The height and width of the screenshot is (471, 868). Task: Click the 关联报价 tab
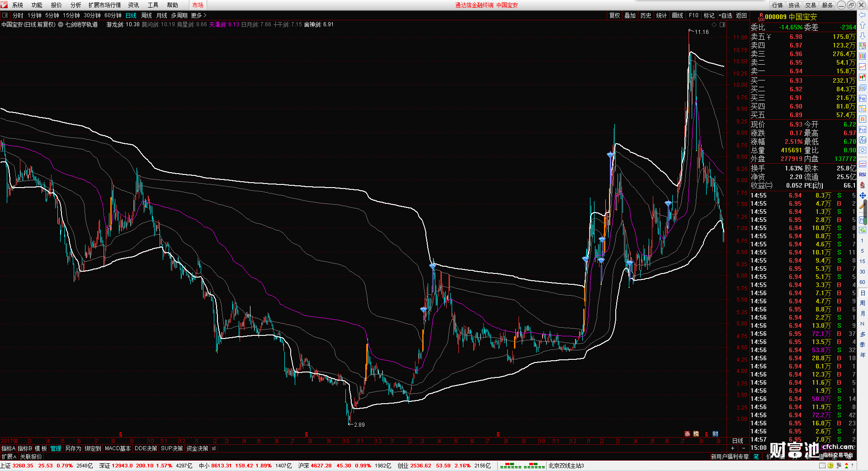(x=31, y=457)
